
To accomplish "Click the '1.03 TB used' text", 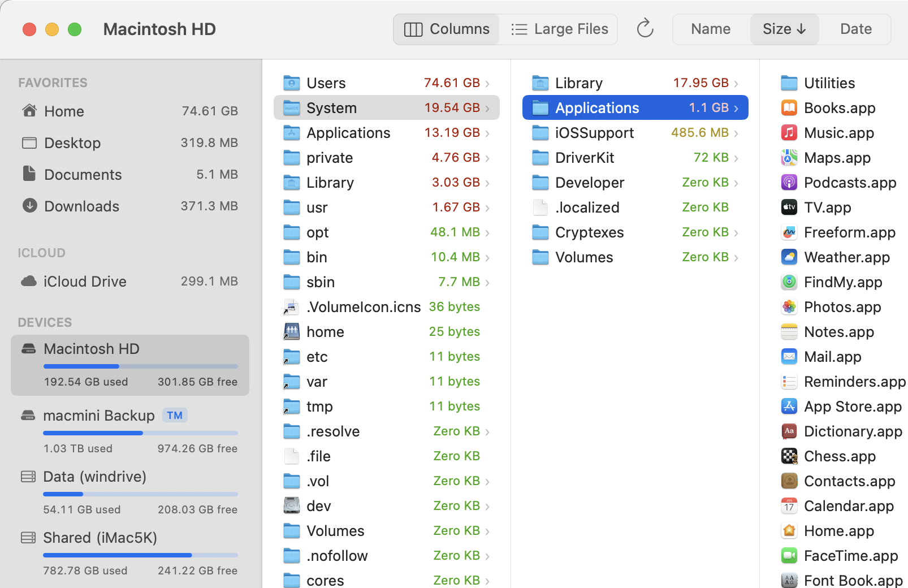I will coord(78,448).
